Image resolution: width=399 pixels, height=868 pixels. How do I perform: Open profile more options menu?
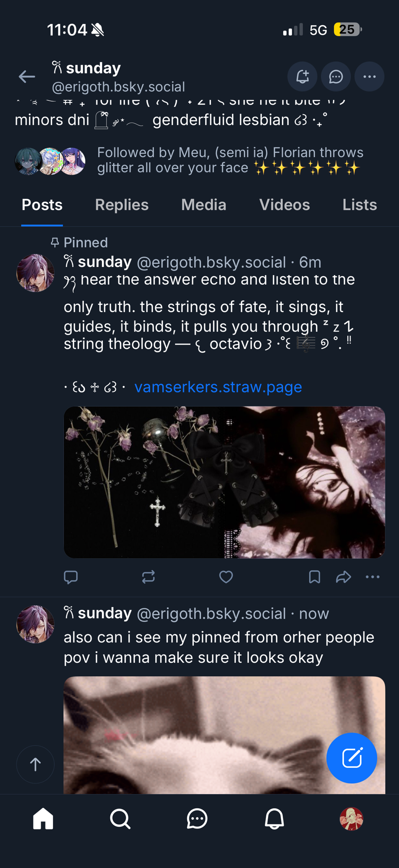pyautogui.click(x=369, y=77)
